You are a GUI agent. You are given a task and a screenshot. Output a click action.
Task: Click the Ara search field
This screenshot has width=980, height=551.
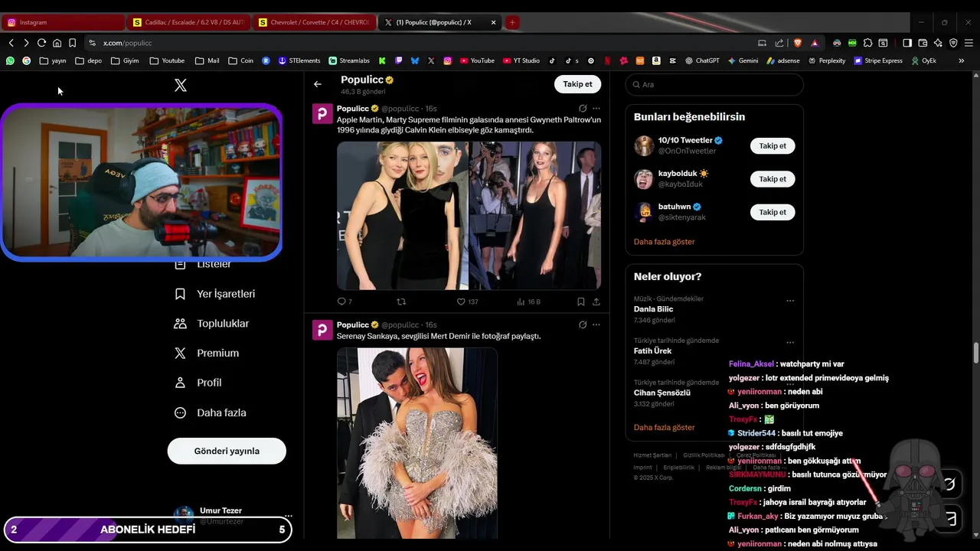click(714, 84)
